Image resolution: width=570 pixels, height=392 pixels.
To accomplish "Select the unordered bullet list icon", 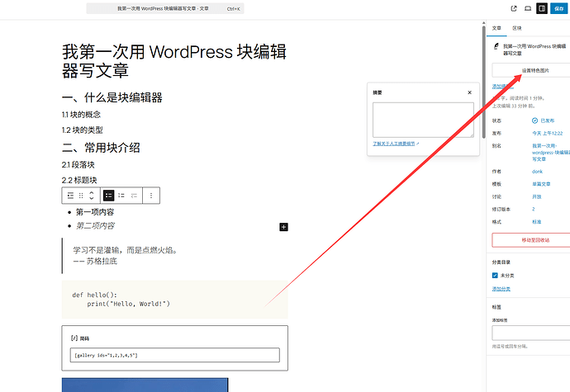I will [109, 196].
